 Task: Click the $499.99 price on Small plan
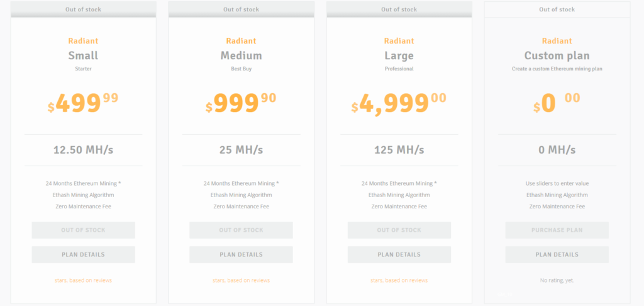[x=84, y=103]
